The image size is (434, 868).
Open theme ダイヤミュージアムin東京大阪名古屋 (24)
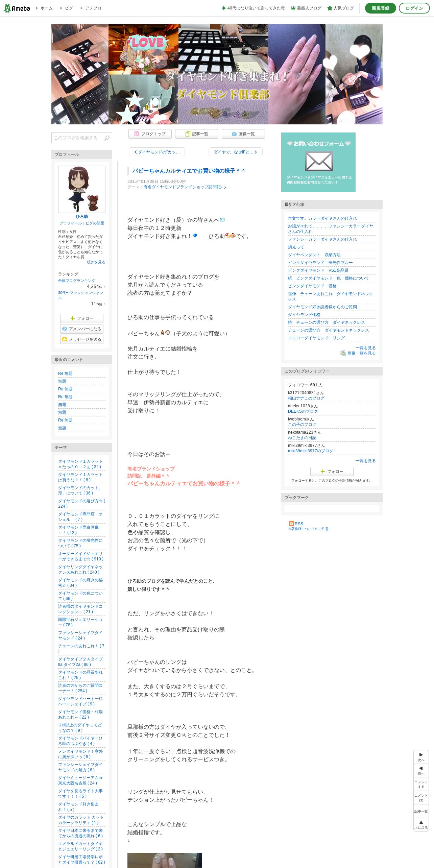pyautogui.click(x=80, y=780)
